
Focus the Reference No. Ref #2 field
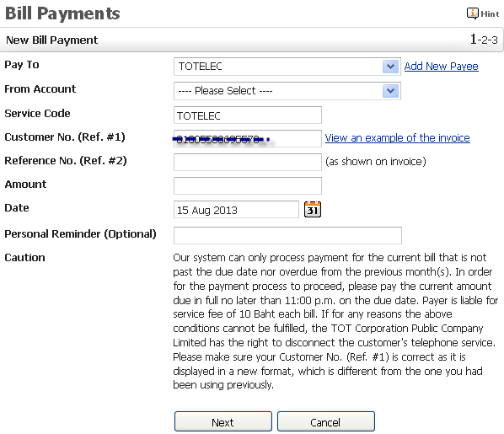click(x=248, y=162)
